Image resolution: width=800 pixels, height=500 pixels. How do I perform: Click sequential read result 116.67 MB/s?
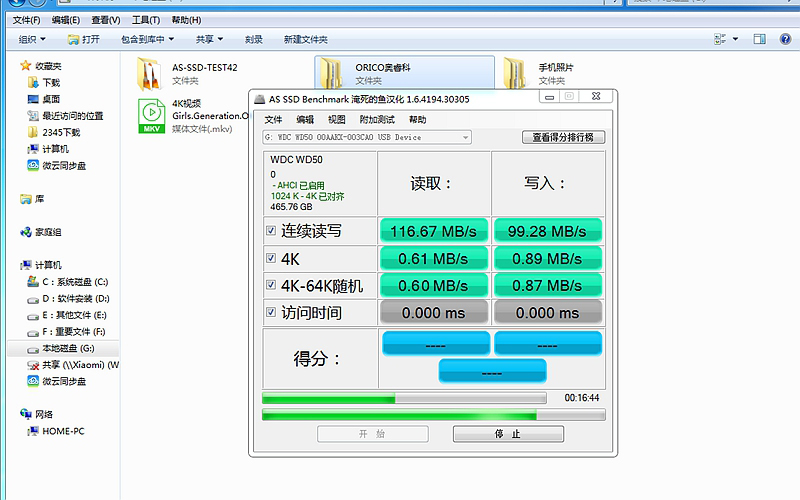tap(434, 231)
